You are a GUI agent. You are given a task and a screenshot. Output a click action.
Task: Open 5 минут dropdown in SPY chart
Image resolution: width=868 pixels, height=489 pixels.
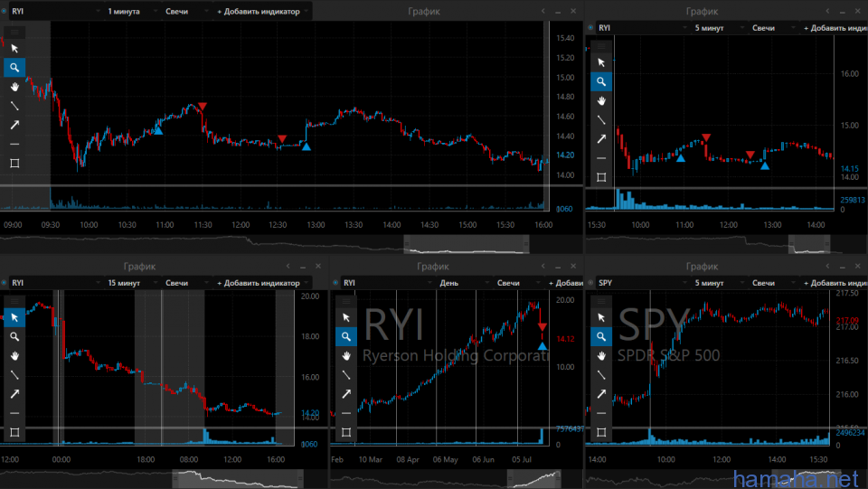tap(718, 283)
